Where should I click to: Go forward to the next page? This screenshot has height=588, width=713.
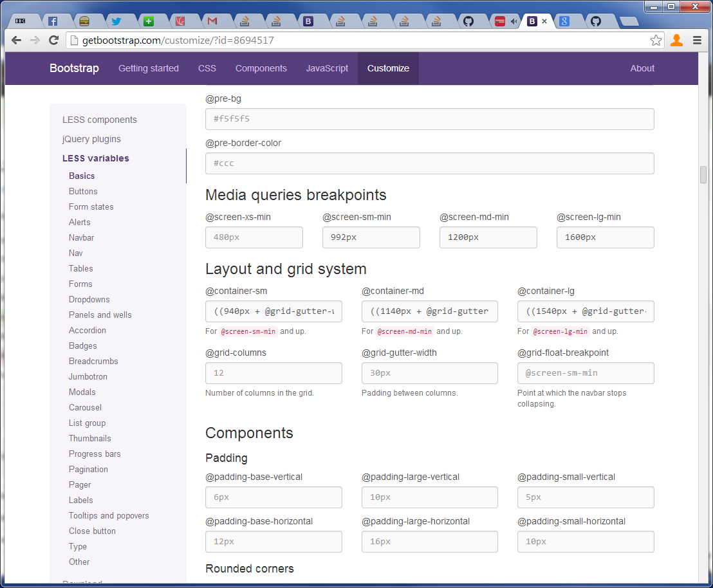[35, 41]
